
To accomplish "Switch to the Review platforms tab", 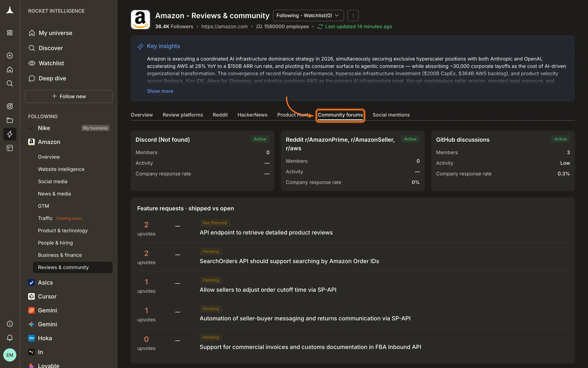I will [x=183, y=115].
